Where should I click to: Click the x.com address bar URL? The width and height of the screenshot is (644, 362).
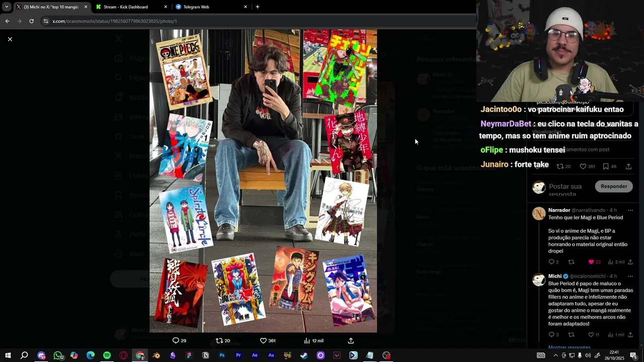[x=115, y=21]
